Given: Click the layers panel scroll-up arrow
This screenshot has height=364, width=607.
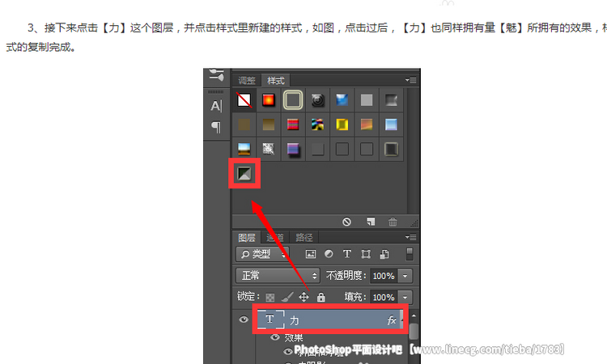Looking at the screenshot, I should coord(414,315).
